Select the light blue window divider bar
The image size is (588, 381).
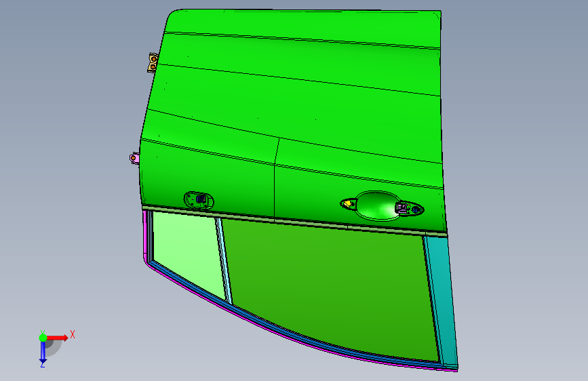[224, 260]
